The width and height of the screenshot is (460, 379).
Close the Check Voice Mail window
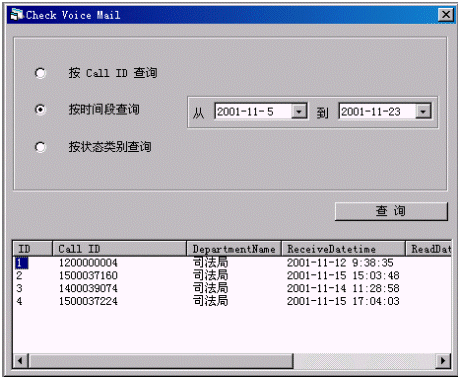pyautogui.click(x=446, y=15)
